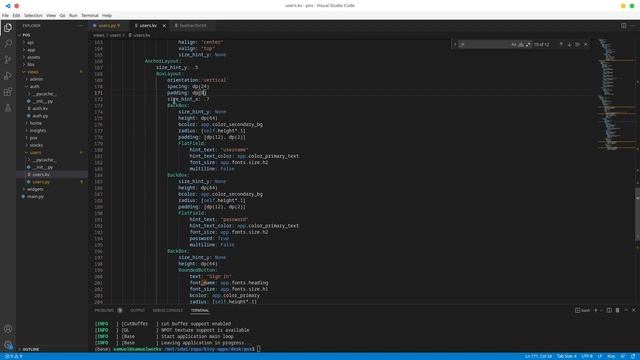This screenshot has height=360, width=640.
Task: Close the users.kv editor tab
Action: pos(164,26)
